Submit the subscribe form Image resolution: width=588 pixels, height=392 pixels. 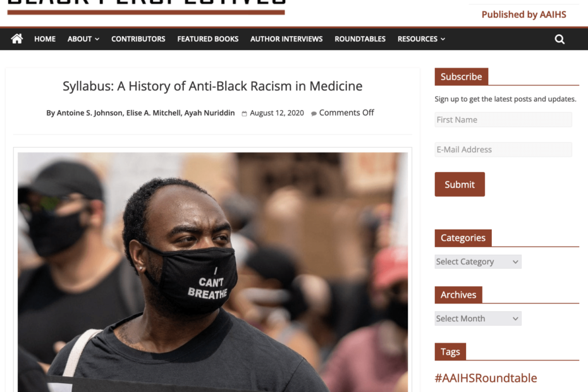460,184
